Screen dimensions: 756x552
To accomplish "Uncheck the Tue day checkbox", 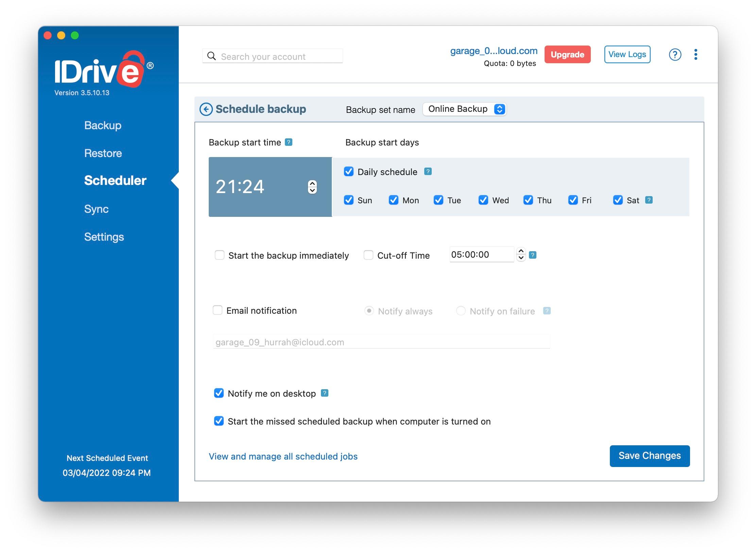I will pyautogui.click(x=439, y=200).
